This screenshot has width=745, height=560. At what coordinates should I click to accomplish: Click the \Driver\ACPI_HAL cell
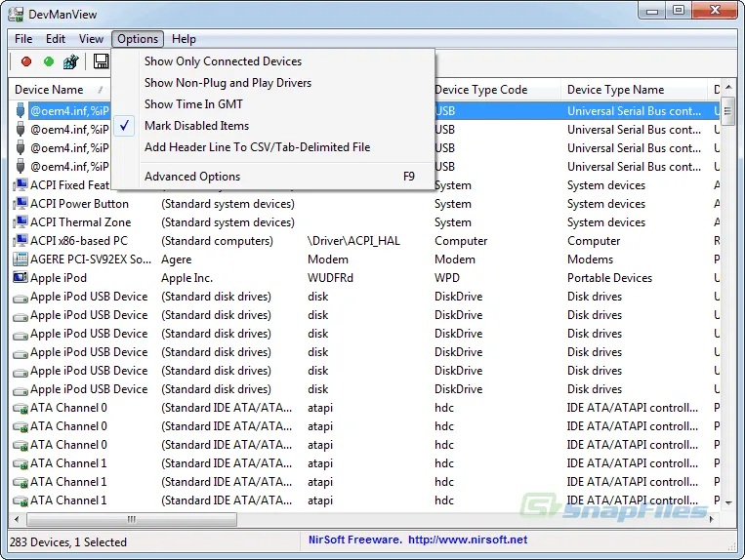(353, 241)
